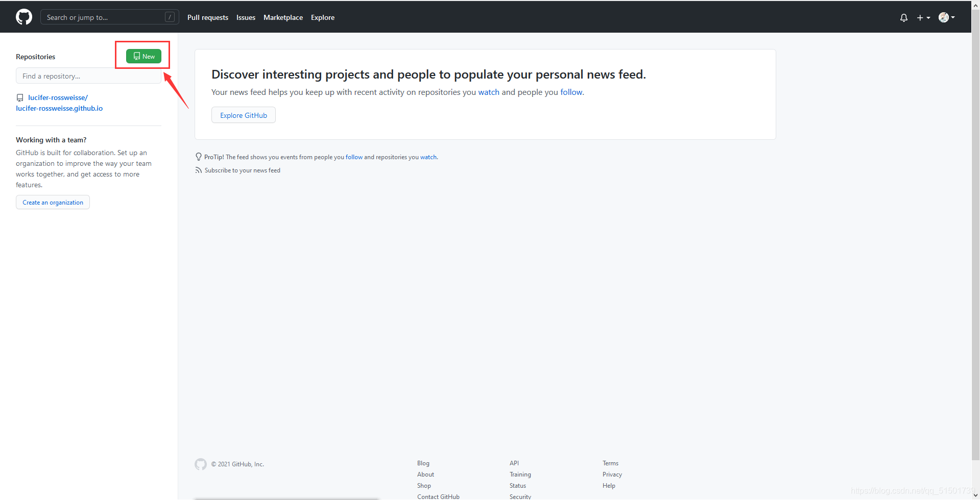Open the About footer link
Viewport: 980px width, 500px height.
pos(425,474)
